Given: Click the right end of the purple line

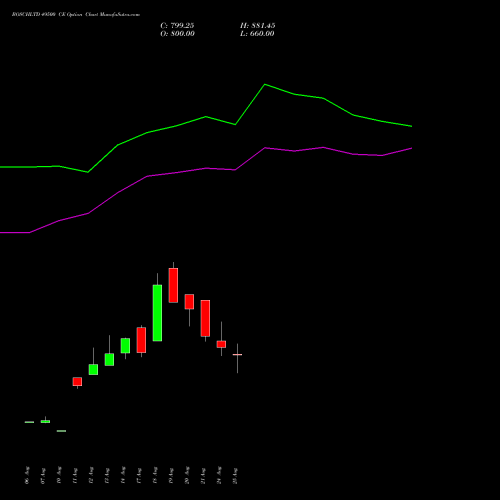Looking at the screenshot, I should [x=411, y=148].
